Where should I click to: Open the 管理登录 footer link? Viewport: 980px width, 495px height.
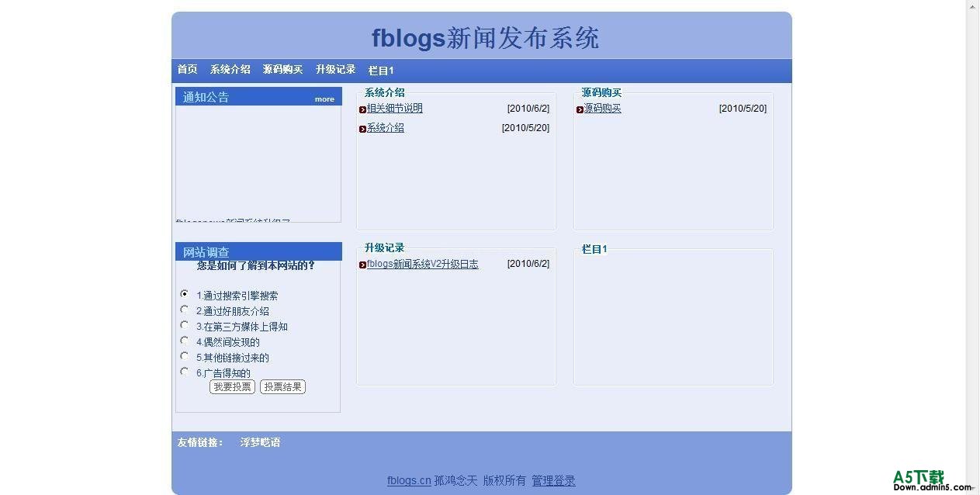coord(553,481)
